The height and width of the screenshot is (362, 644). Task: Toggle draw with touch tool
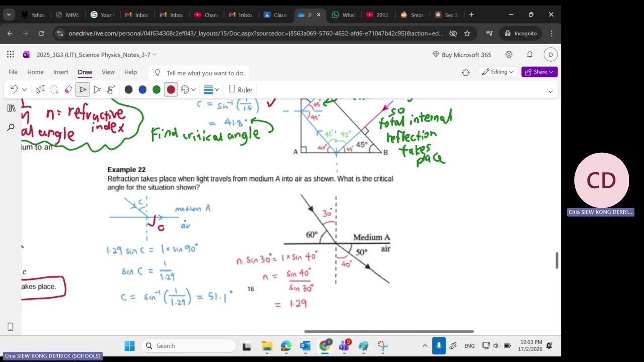(110, 89)
